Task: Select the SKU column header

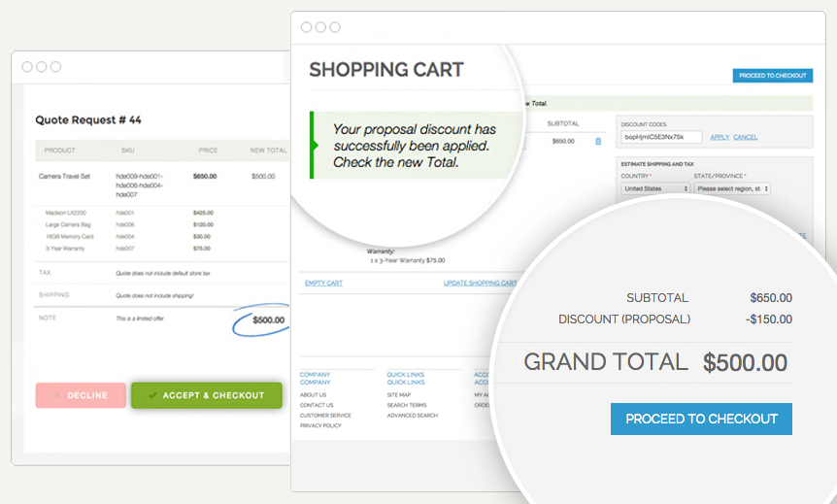Action: pyautogui.click(x=127, y=151)
